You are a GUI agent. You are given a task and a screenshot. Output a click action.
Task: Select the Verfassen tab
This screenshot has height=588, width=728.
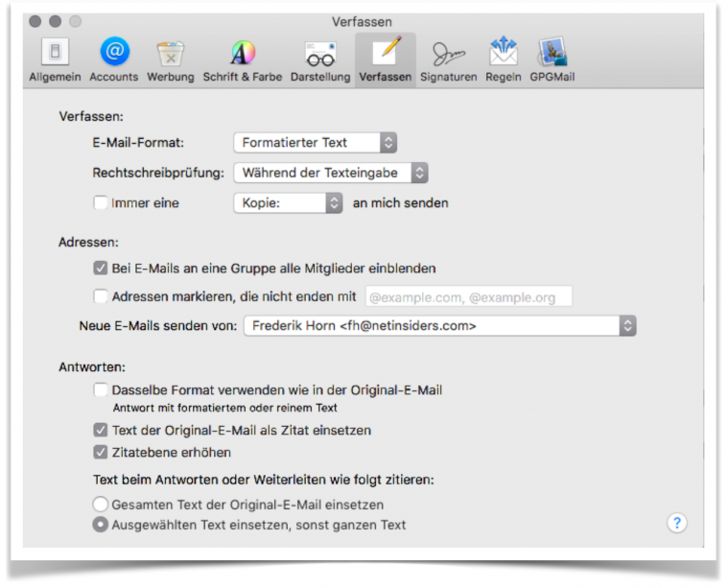tap(385, 59)
